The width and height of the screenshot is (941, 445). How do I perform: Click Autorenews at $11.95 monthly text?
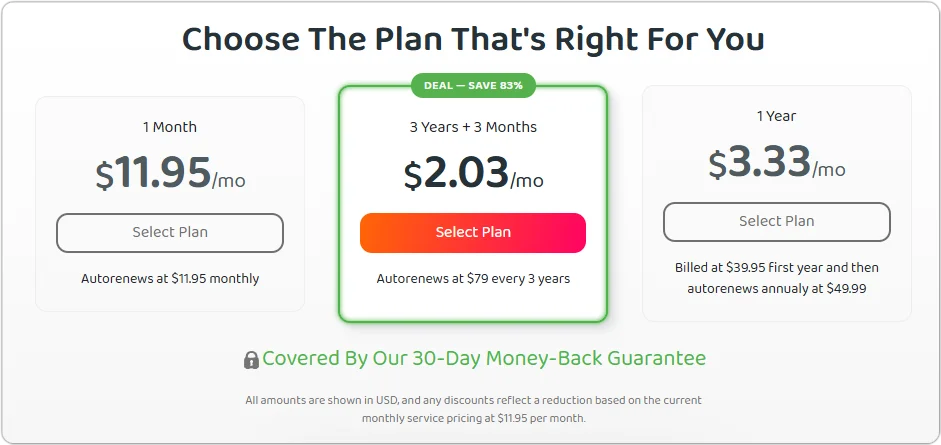(170, 279)
